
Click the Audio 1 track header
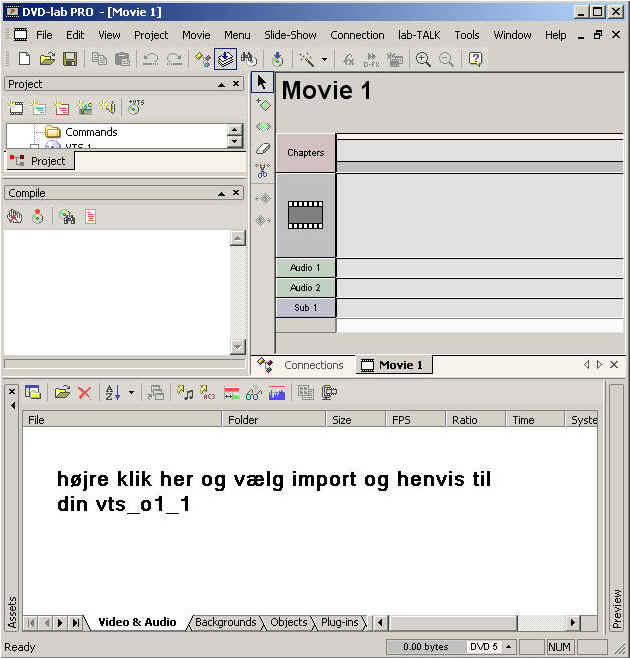[306, 268]
